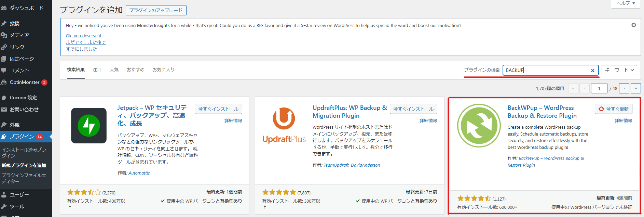Screen dimensions: 644x217
Task: Open BackWPup author link
Action: (546, 162)
